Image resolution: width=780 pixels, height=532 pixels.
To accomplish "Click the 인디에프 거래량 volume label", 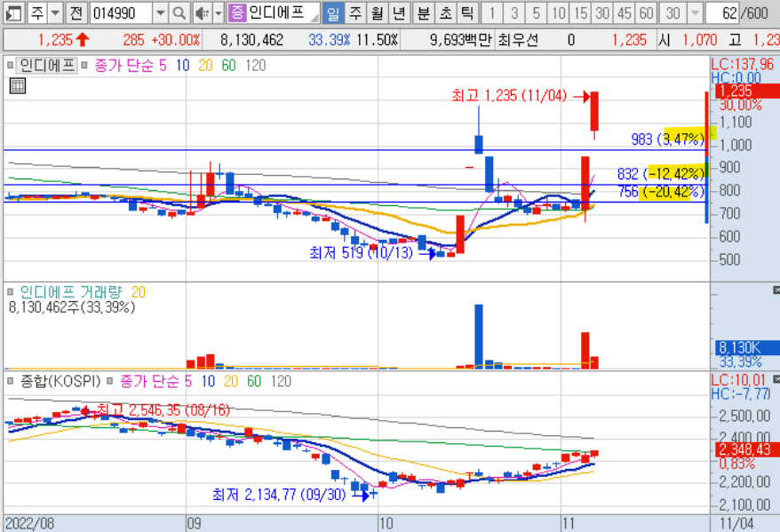I will 71,292.
